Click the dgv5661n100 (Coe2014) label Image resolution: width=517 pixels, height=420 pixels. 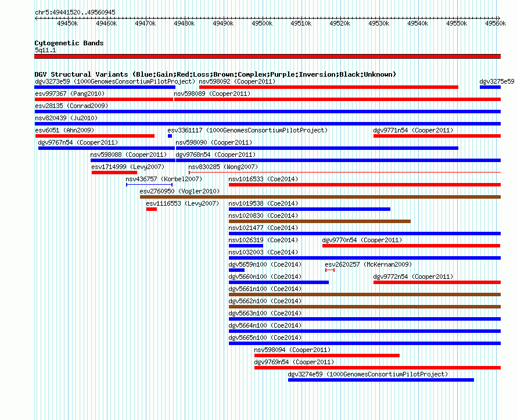(x=265, y=289)
